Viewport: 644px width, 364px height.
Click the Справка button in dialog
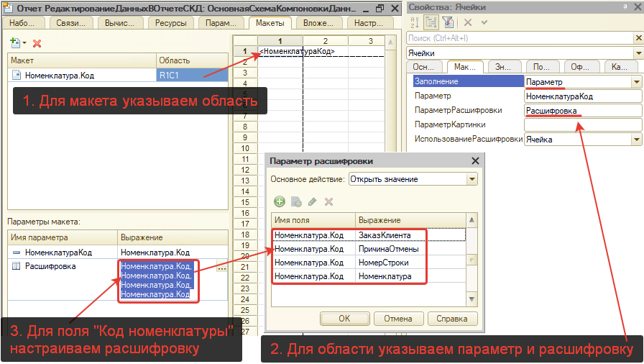click(452, 318)
